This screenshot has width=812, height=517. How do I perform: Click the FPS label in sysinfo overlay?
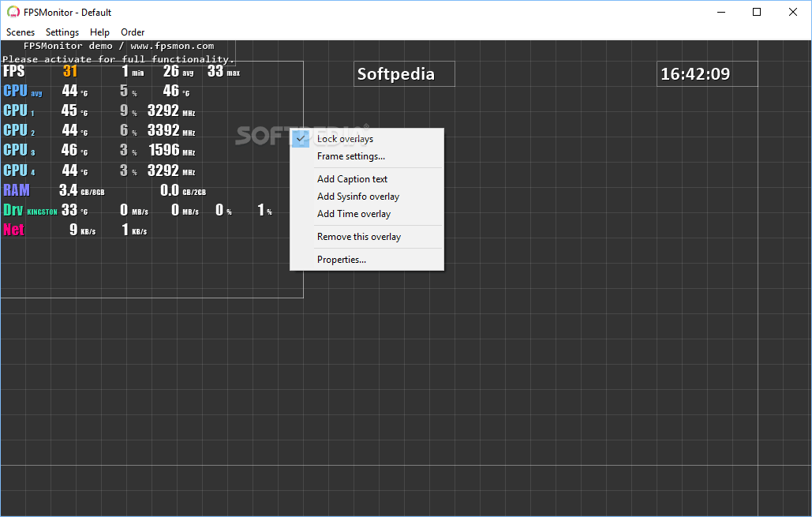tap(14, 71)
